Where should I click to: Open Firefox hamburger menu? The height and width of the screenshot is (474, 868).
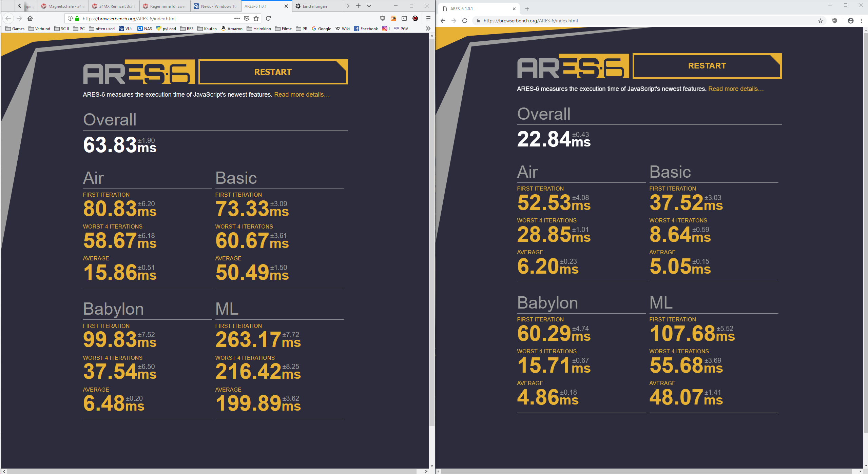click(428, 18)
